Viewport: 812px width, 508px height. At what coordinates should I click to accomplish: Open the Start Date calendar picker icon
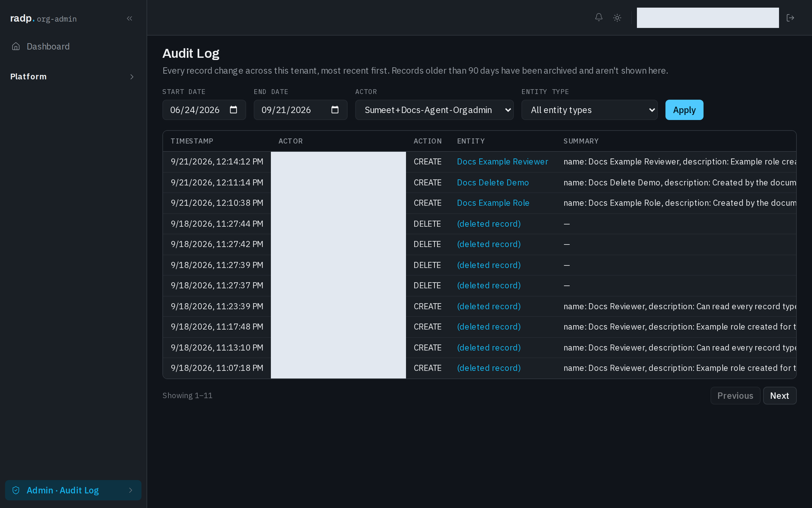(x=233, y=110)
